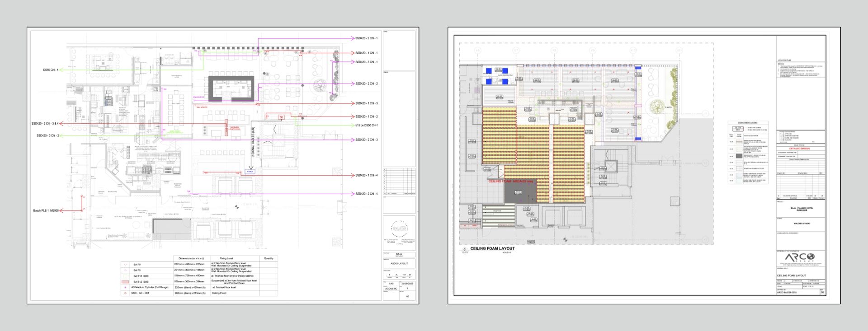Click the SA B12 SUB legend symbol
868x331 pixels.
click(x=126, y=282)
